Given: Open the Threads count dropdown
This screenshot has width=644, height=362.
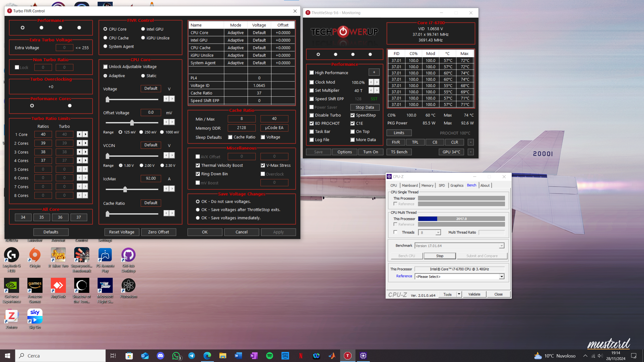Looking at the screenshot, I should (x=438, y=232).
